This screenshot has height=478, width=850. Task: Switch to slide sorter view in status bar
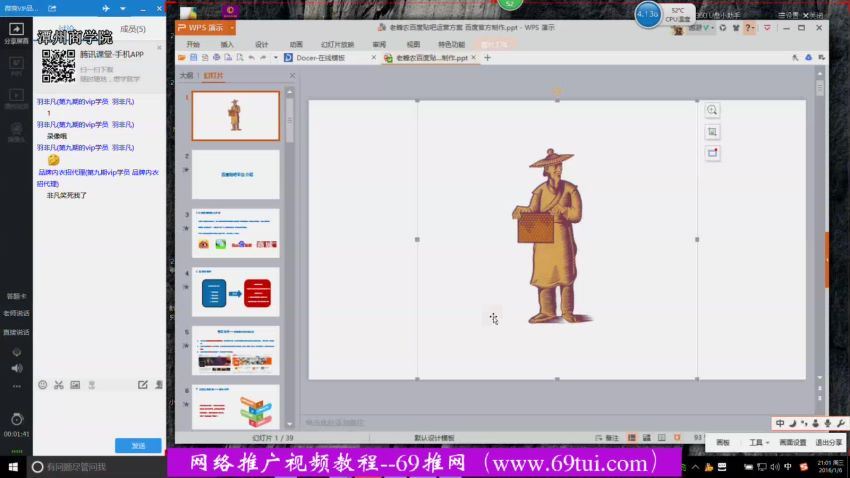click(646, 438)
